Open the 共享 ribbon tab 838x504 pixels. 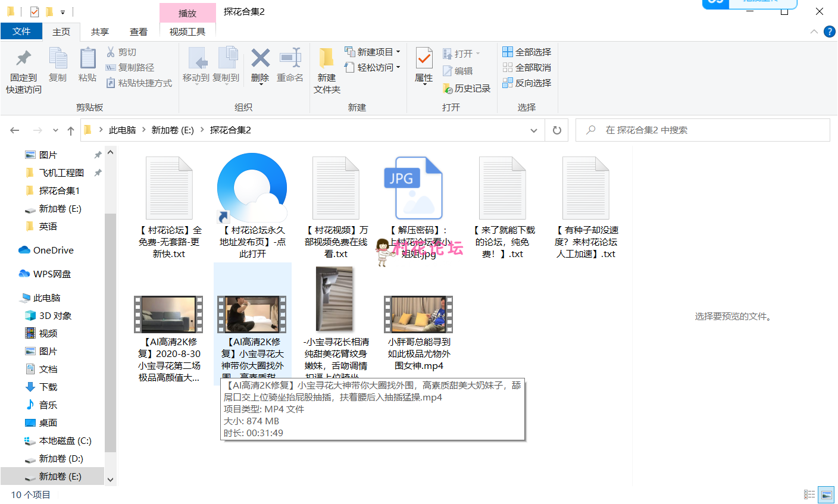tap(100, 32)
